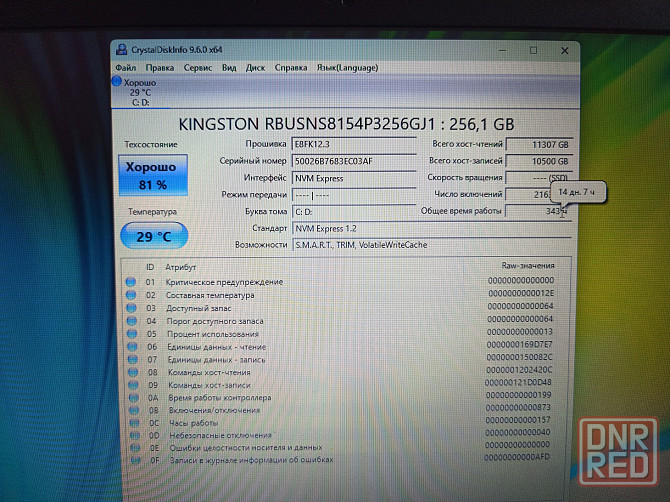Click status icon for Порог доступного запаса row
670x502 pixels.
[x=132, y=320]
